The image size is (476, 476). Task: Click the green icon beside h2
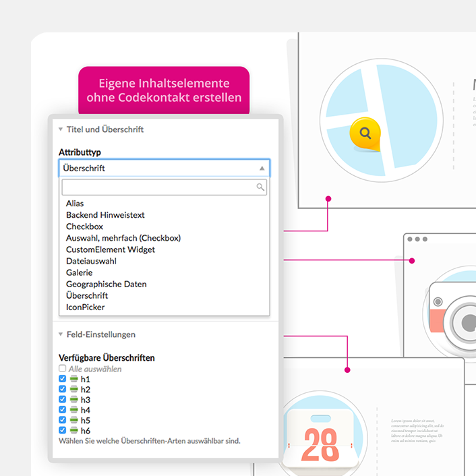click(x=73, y=389)
